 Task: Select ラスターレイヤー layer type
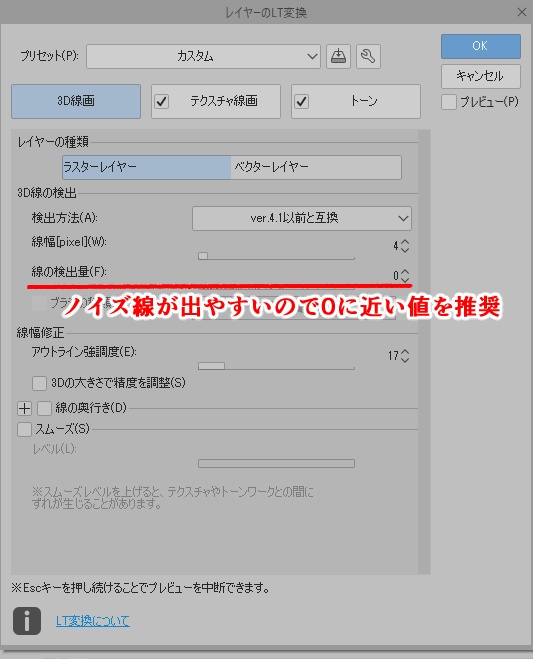146,167
